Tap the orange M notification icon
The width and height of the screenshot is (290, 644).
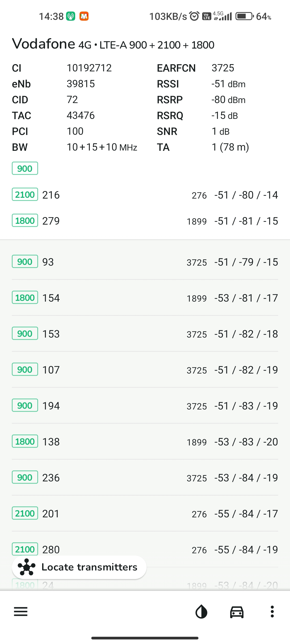tap(84, 16)
